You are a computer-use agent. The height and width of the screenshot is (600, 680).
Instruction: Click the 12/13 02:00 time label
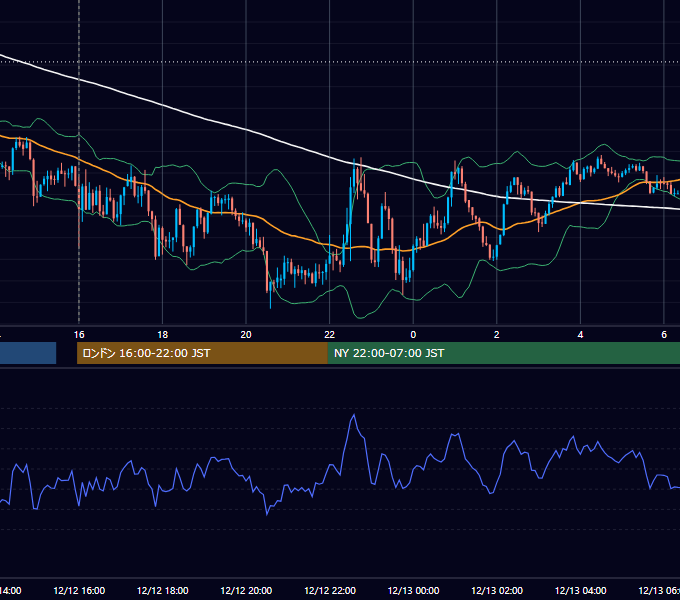click(x=497, y=590)
